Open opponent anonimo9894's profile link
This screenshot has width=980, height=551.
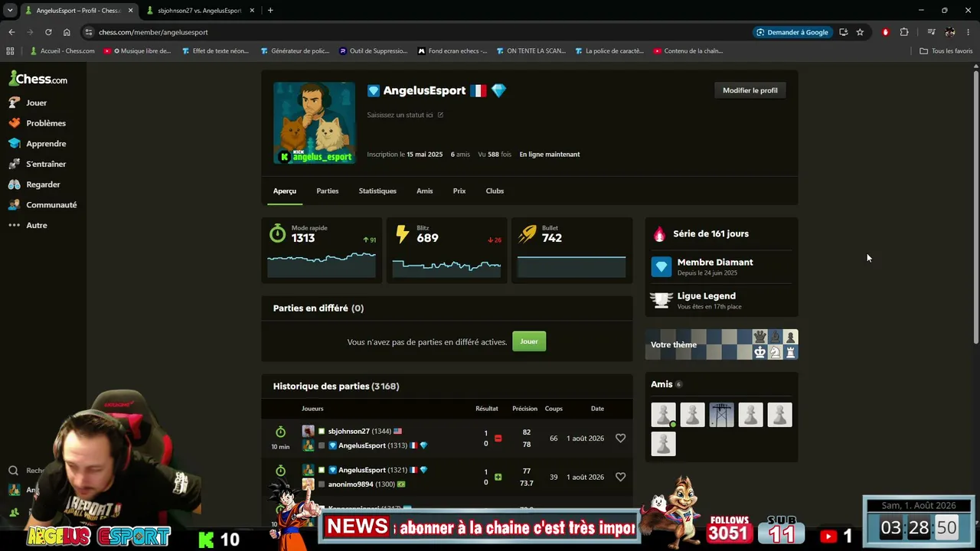point(351,484)
